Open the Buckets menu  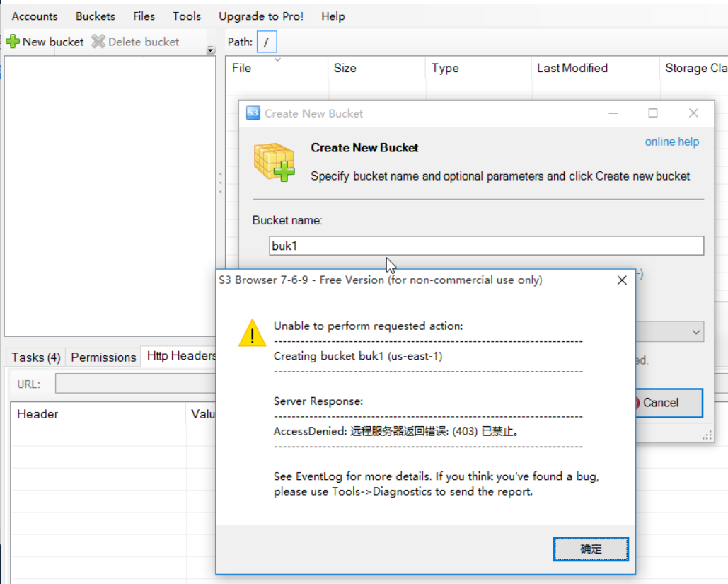point(96,16)
